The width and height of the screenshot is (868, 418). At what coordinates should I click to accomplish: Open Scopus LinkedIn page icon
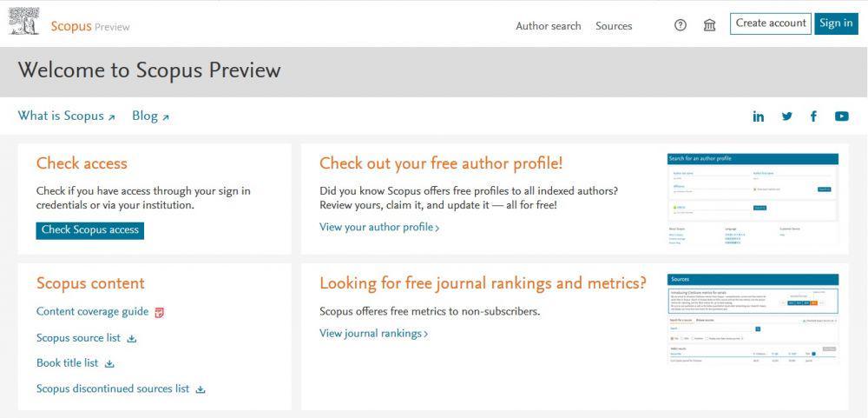click(759, 116)
